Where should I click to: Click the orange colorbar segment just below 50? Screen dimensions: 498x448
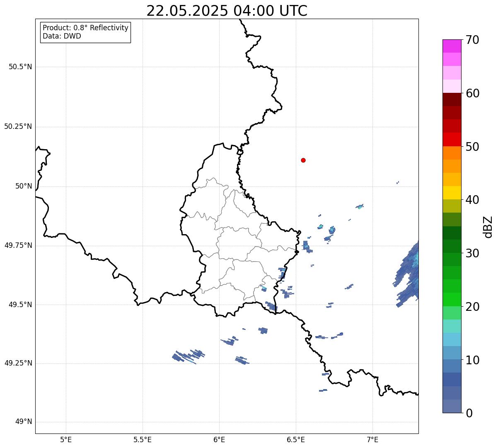(452, 153)
